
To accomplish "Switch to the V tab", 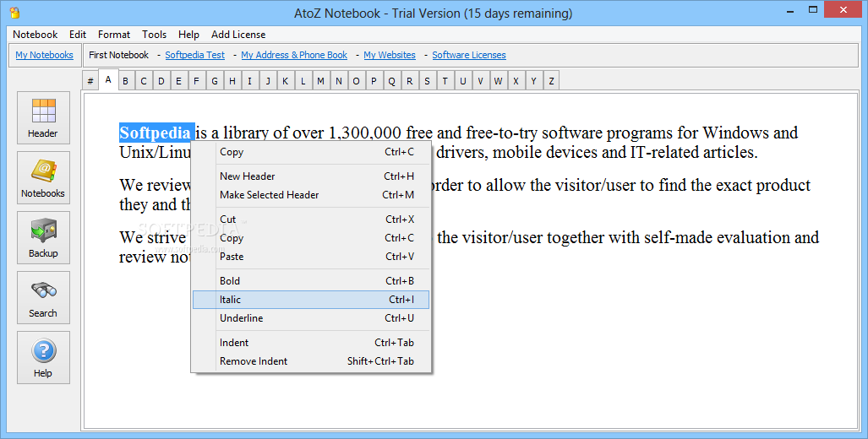I will (x=480, y=81).
